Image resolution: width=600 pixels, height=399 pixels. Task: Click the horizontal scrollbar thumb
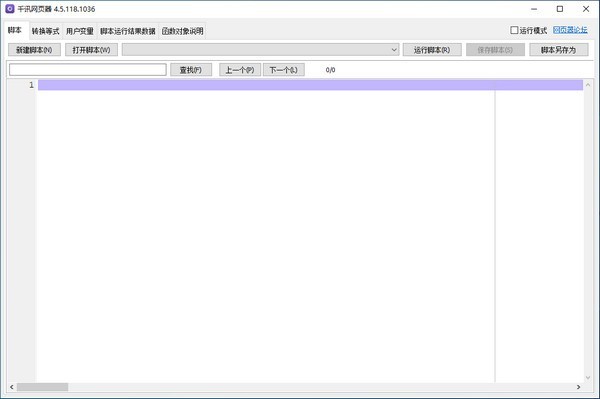tap(42, 387)
